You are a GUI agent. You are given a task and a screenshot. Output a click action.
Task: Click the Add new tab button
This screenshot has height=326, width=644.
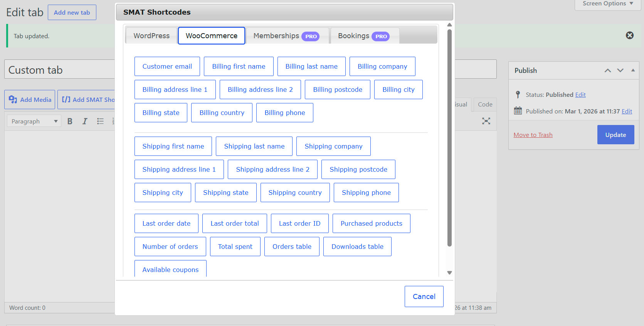point(72,12)
